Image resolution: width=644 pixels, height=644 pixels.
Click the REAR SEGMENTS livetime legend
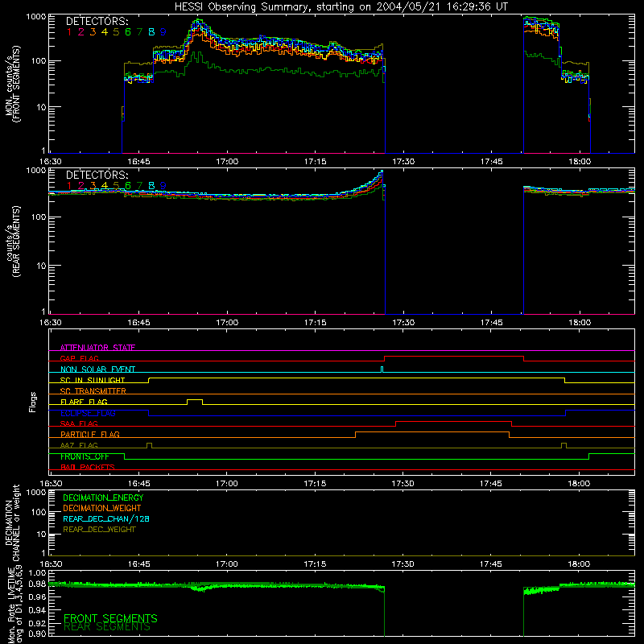(107, 627)
